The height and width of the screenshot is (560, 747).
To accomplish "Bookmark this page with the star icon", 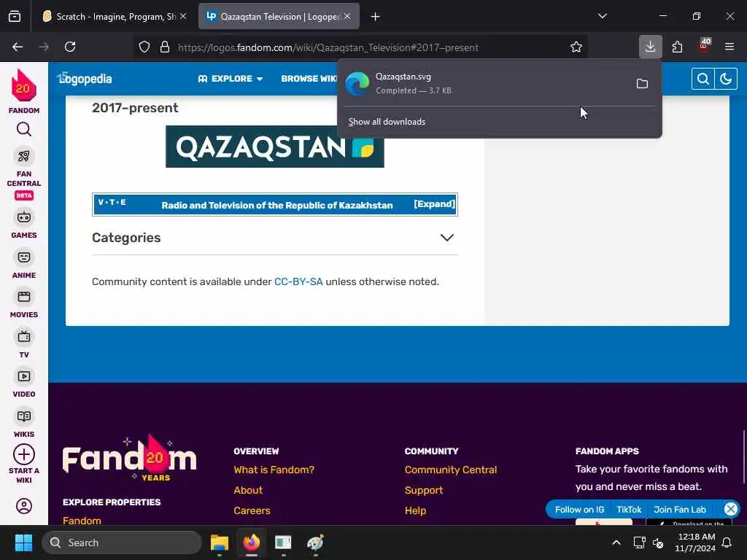I will click(x=576, y=47).
